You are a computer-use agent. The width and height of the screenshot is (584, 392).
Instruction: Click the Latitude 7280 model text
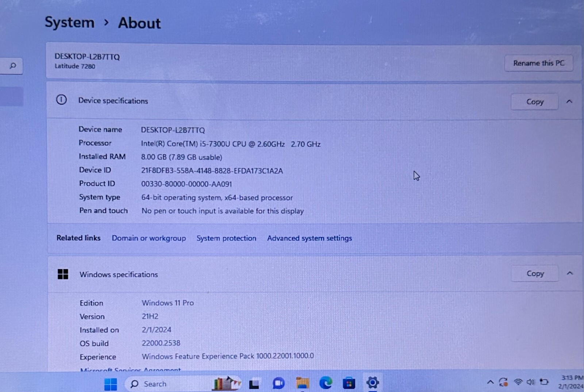coord(75,66)
